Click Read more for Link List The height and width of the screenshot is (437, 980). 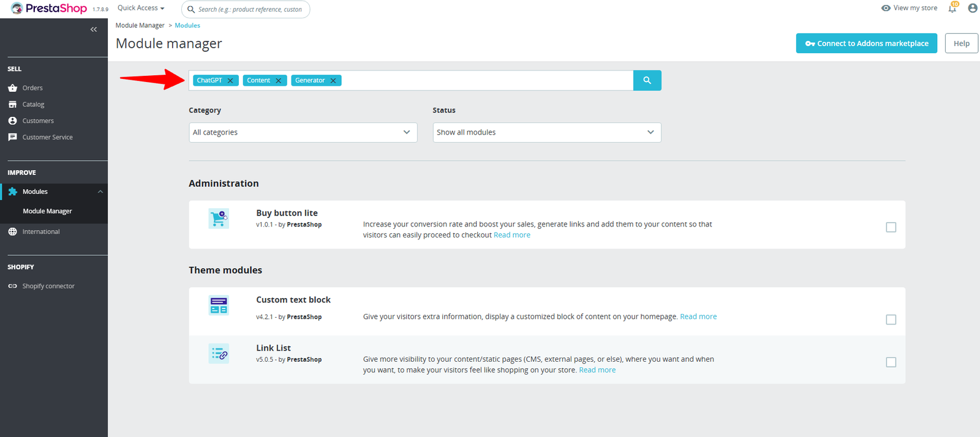[x=597, y=370]
